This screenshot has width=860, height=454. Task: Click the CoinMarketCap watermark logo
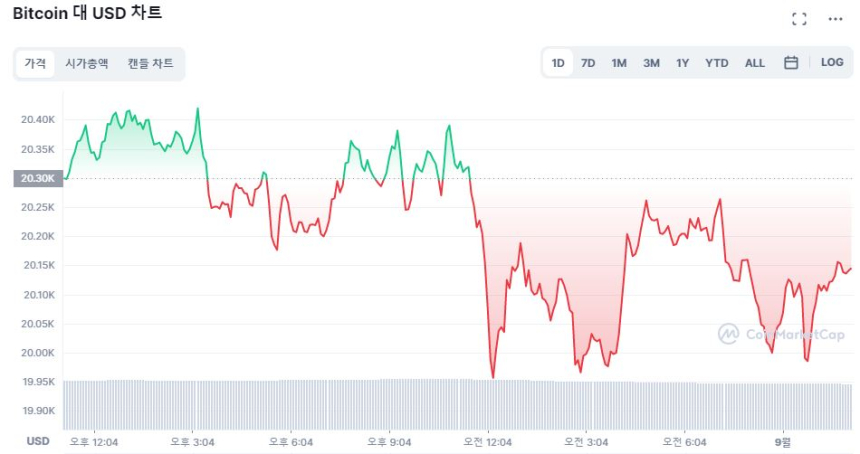pos(782,334)
